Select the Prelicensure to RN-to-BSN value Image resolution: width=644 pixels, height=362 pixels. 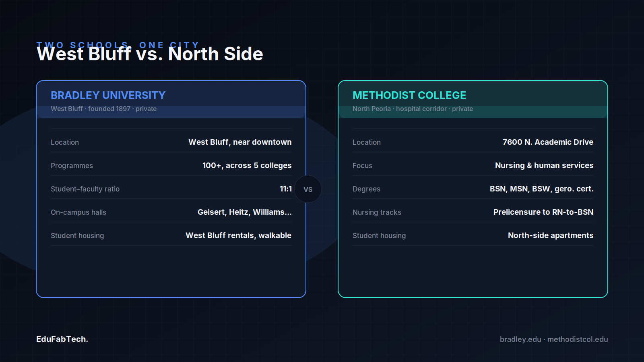[x=543, y=212]
